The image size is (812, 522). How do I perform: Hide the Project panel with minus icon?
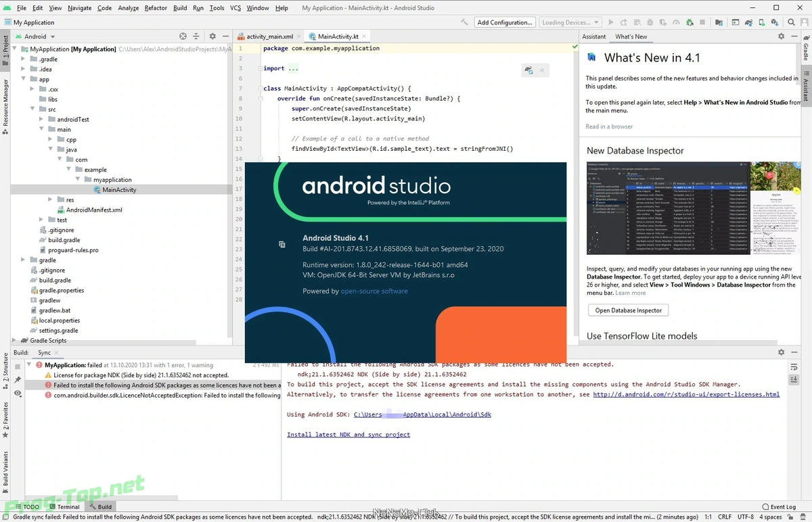tap(225, 36)
